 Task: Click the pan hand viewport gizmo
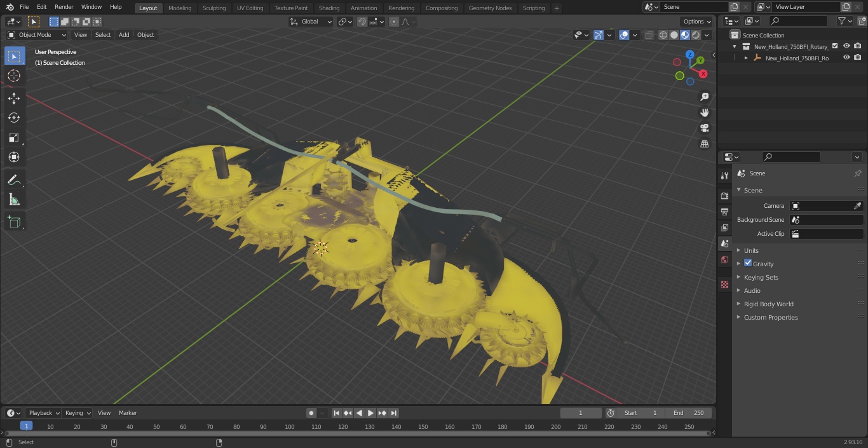point(704,112)
